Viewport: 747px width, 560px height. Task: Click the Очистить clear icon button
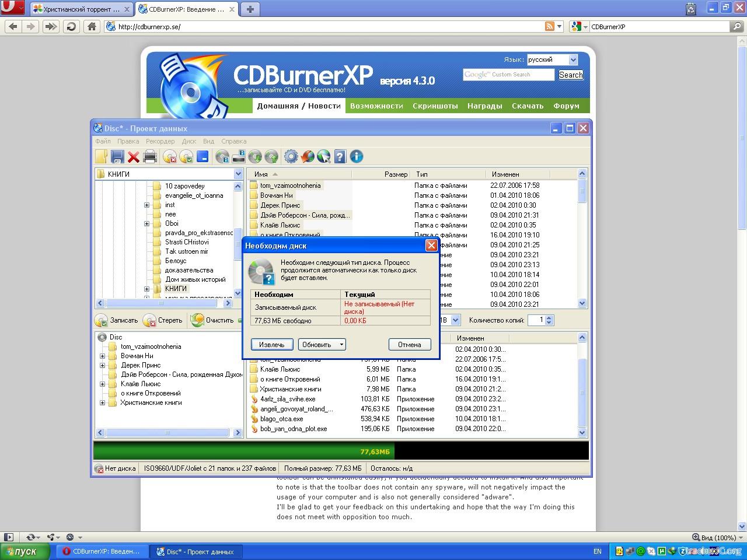click(x=213, y=320)
